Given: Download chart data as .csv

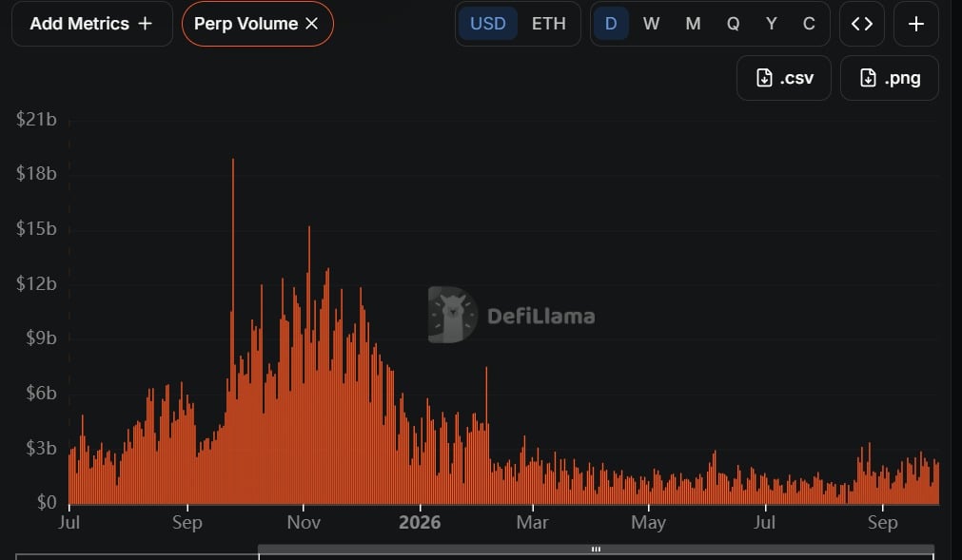Looking at the screenshot, I should 784,78.
